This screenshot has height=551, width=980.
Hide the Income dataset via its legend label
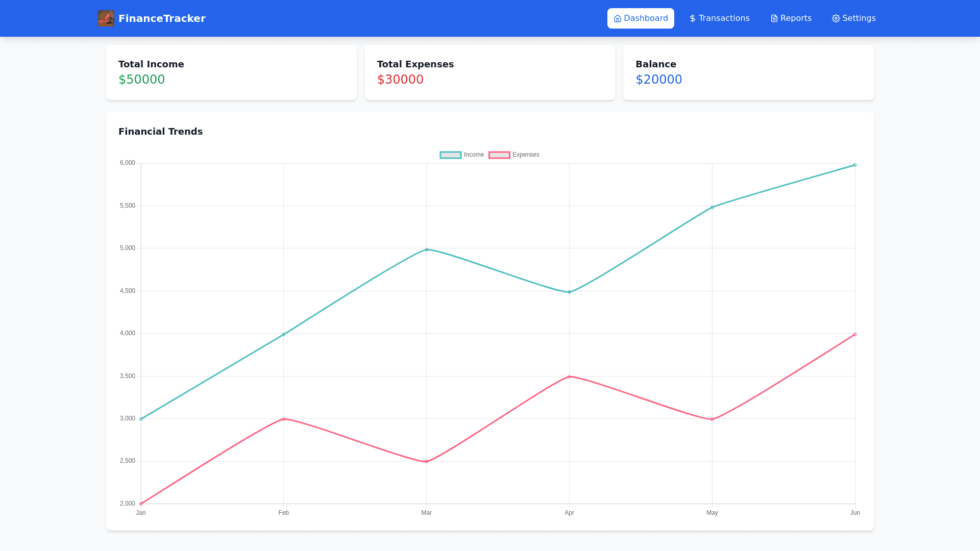[x=474, y=155]
